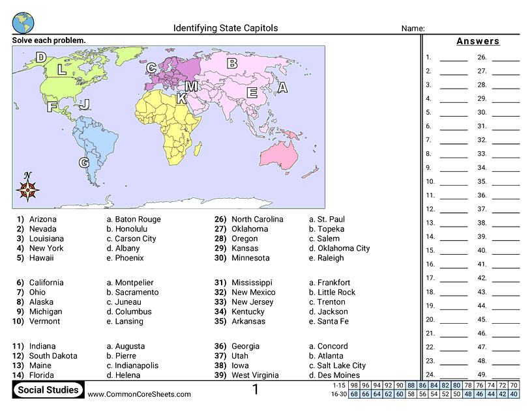Viewport: 532px width, 411px height.
Task: Click the letter B marker over northern Asia
Action: pyautogui.click(x=231, y=63)
